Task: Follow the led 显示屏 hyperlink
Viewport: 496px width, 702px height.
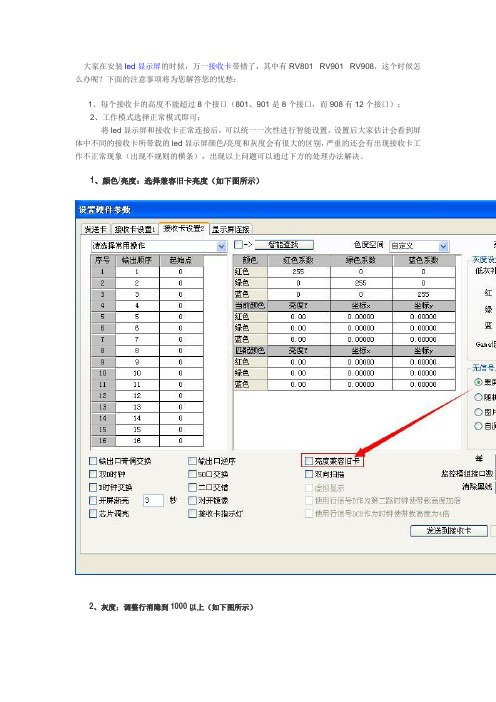Action: pos(142,66)
